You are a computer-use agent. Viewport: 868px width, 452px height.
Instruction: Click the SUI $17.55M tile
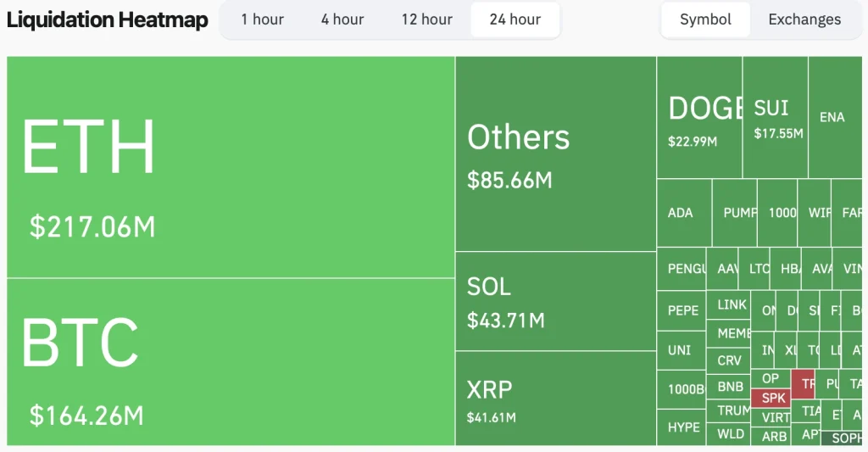pyautogui.click(x=775, y=119)
